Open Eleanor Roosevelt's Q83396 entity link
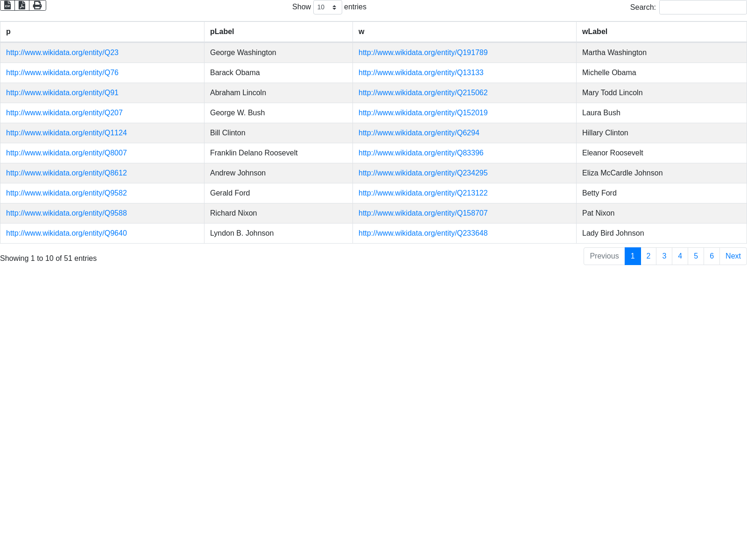 point(421,153)
